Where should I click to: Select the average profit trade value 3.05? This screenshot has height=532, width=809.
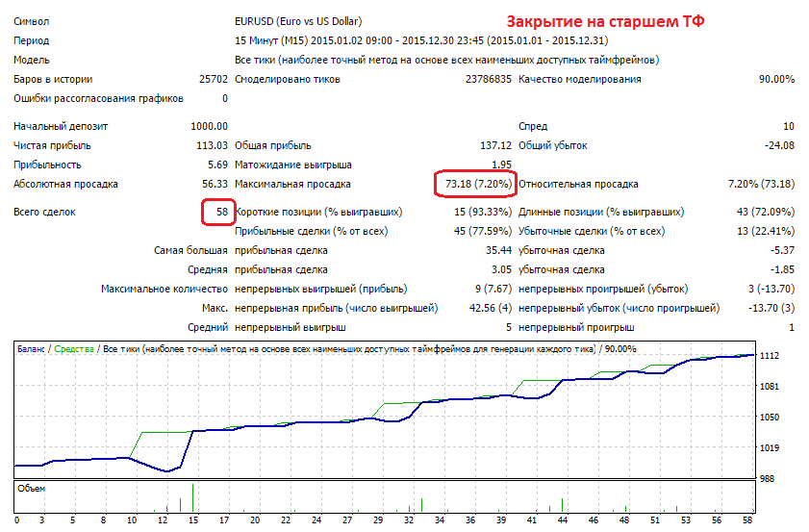click(x=501, y=269)
